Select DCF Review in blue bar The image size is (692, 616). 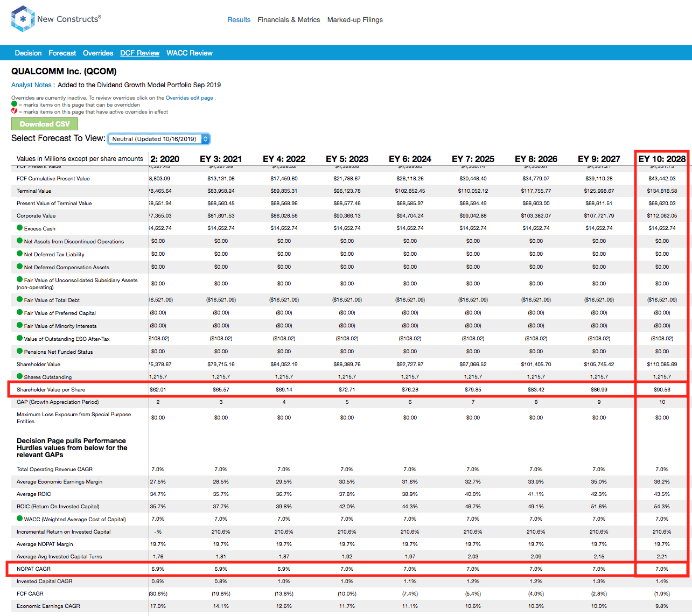[139, 53]
